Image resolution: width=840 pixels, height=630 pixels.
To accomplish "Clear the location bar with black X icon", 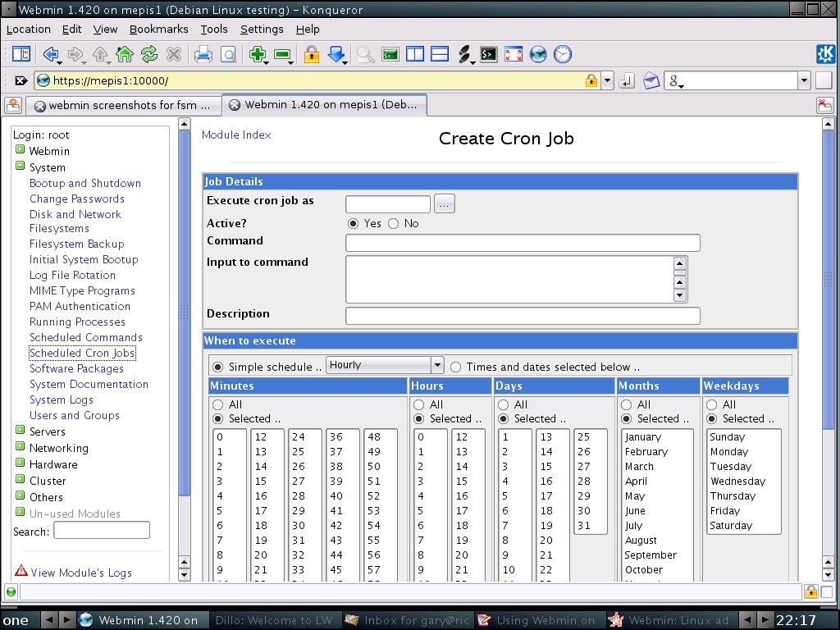I will coord(21,81).
